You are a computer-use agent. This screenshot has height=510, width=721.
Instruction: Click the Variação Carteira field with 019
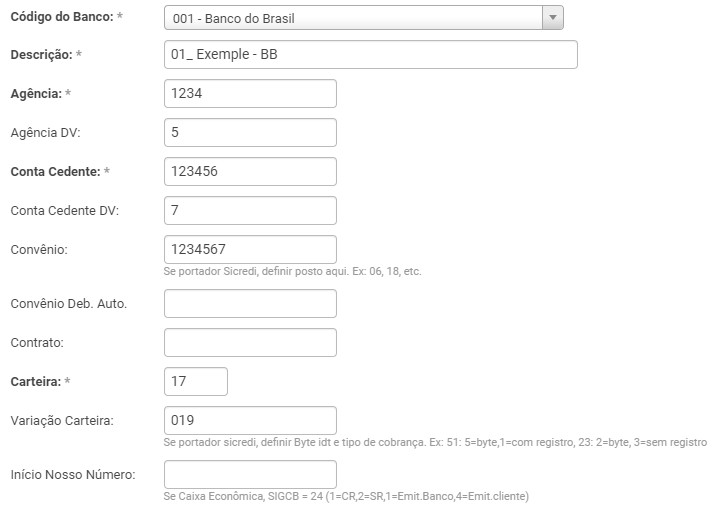(250, 420)
